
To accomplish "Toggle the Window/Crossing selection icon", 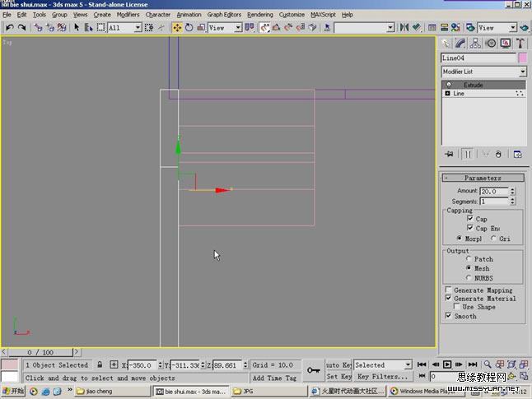I will 149,27.
